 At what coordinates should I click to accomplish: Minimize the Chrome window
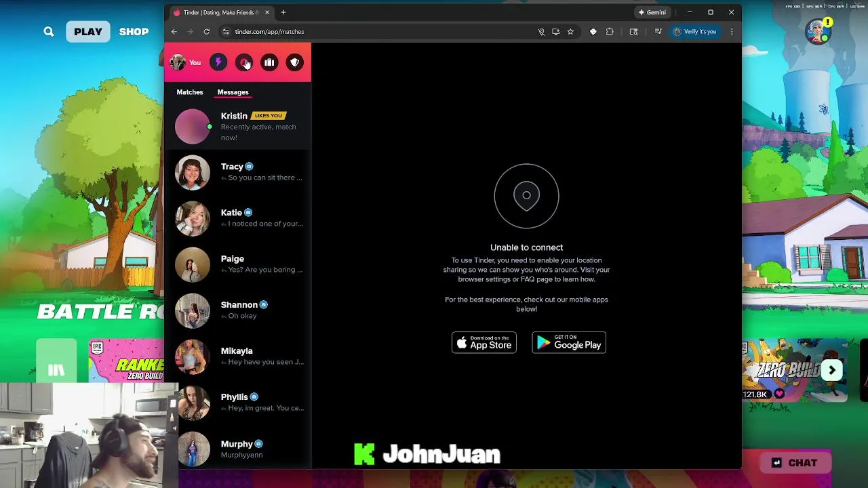[x=690, y=12]
